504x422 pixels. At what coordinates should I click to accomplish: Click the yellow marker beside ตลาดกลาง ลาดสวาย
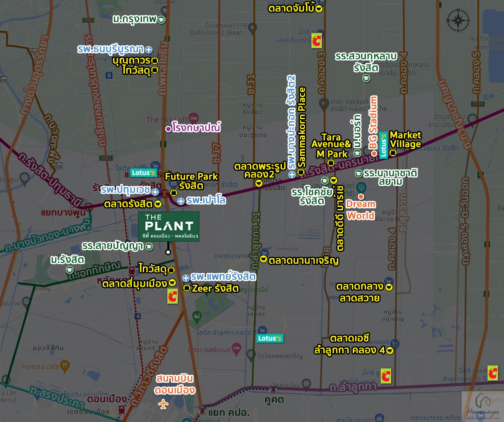point(389,287)
